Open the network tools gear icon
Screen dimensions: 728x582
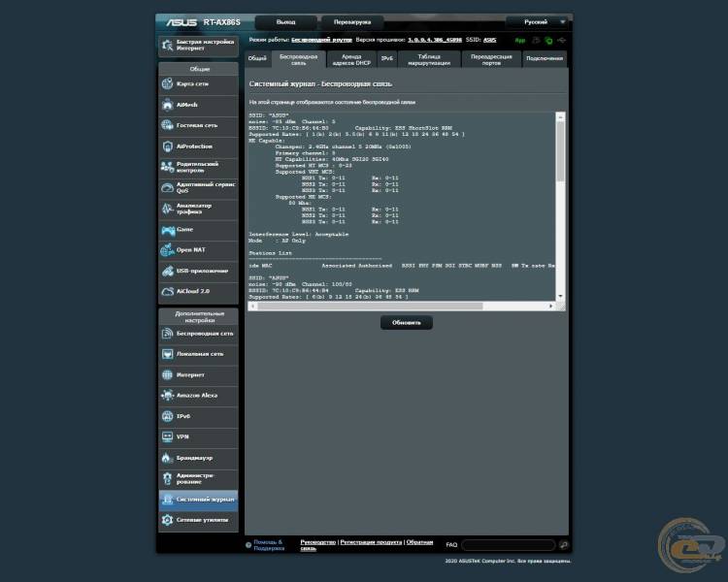coord(167,520)
